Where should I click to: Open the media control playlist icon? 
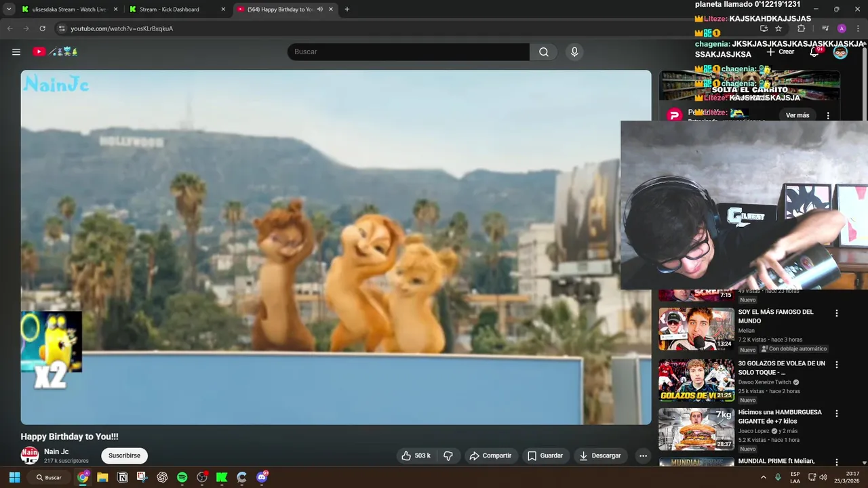(825, 28)
